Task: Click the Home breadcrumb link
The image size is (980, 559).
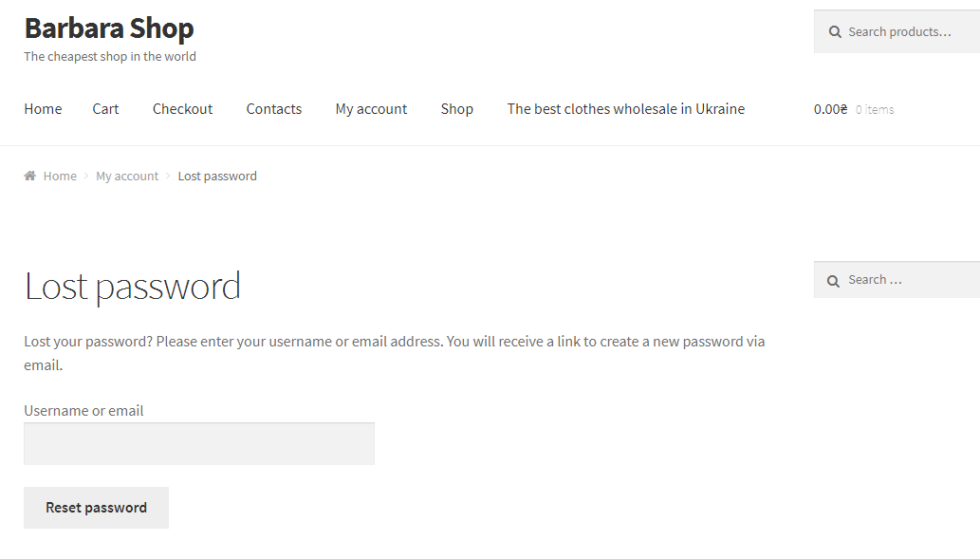Action: pyautogui.click(x=60, y=176)
